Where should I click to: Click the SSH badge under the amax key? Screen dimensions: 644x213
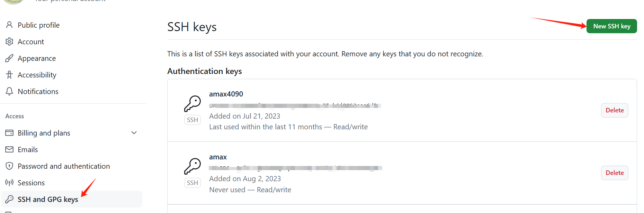click(x=193, y=183)
